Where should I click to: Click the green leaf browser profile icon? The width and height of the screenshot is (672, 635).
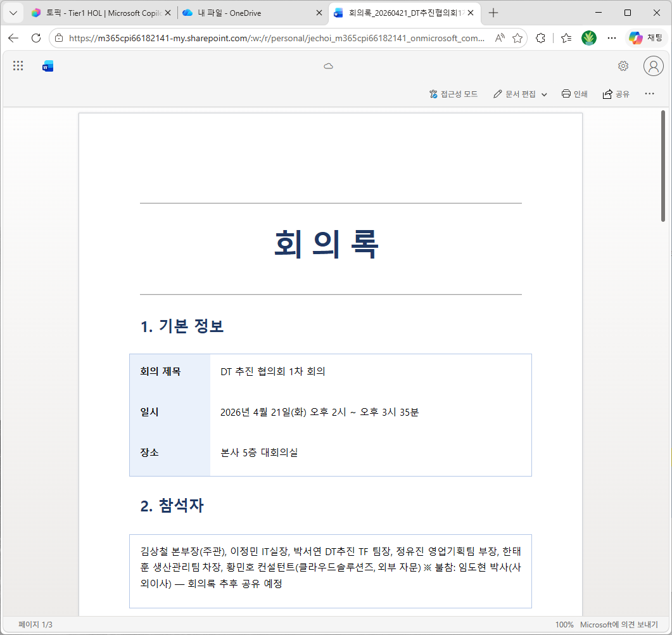coord(589,38)
